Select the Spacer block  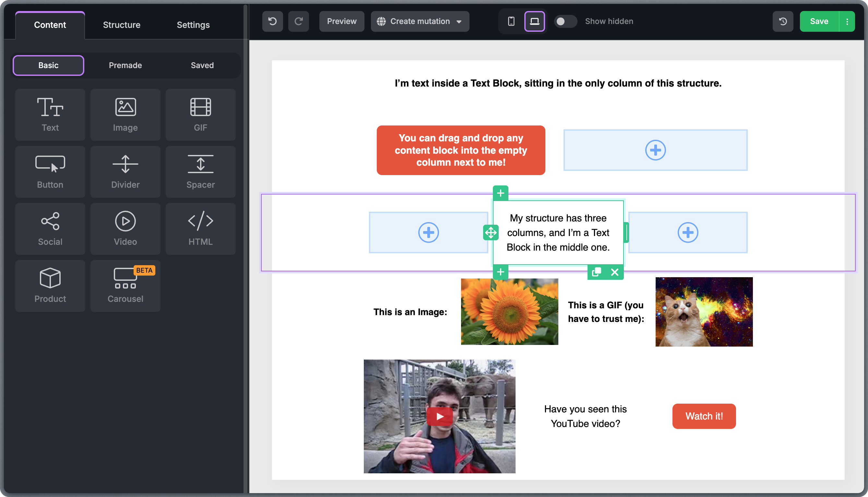200,172
